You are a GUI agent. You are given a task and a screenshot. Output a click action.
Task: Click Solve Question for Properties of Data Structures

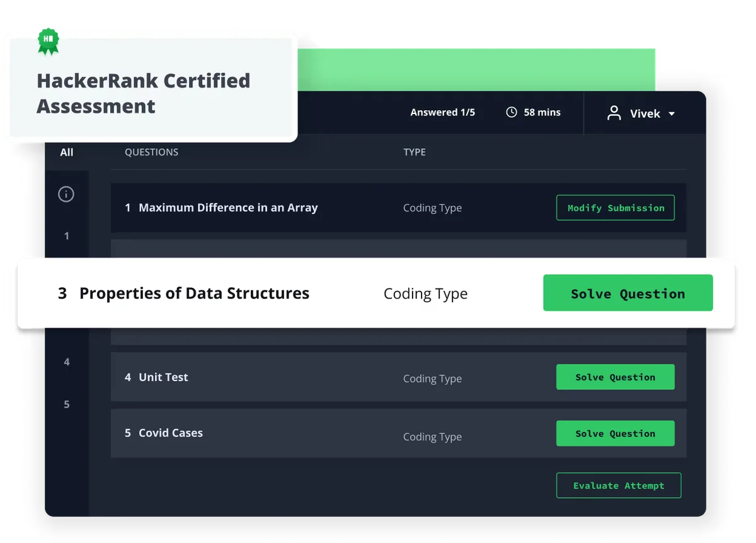[627, 292]
